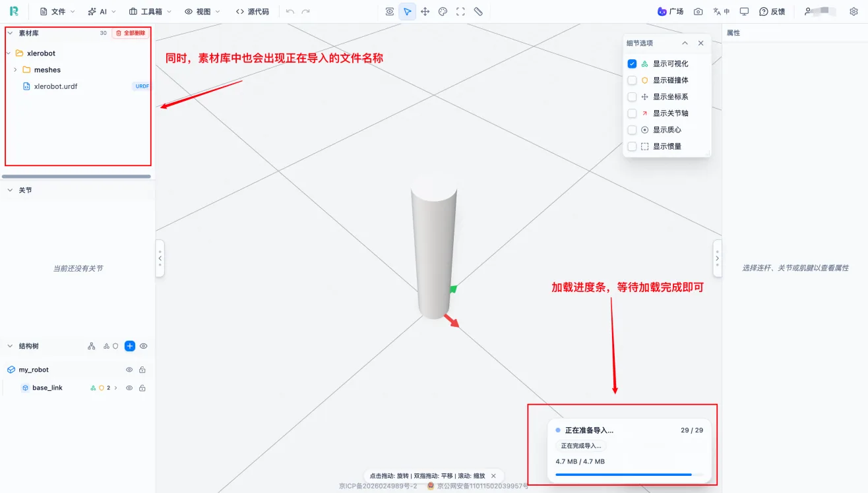Take a snapshot with the camera icon
The image size is (868, 493).
click(698, 11)
